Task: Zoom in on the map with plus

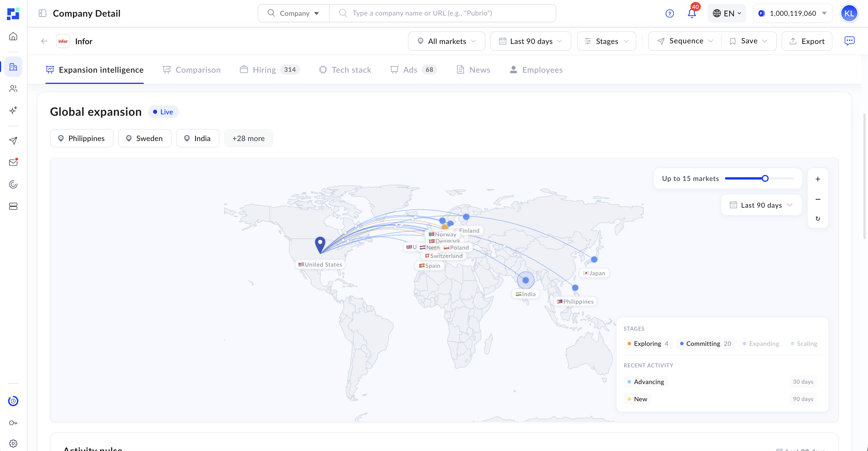Action: (x=818, y=179)
